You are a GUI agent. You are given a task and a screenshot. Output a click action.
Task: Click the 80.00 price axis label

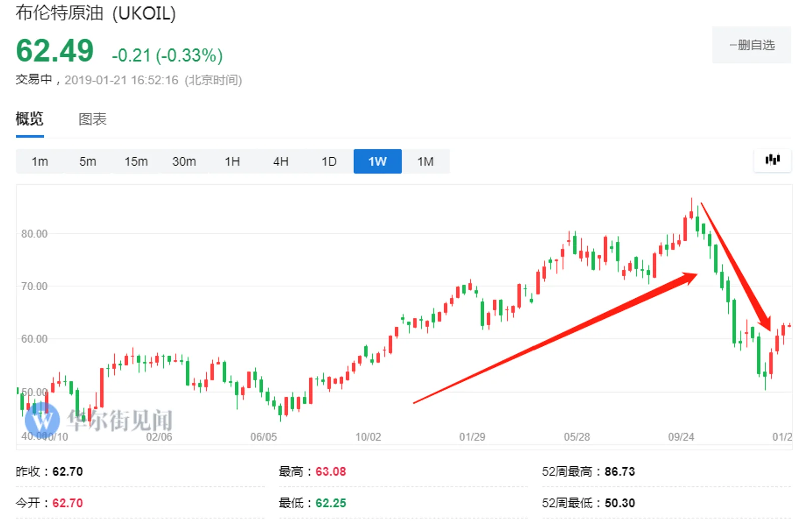click(34, 234)
